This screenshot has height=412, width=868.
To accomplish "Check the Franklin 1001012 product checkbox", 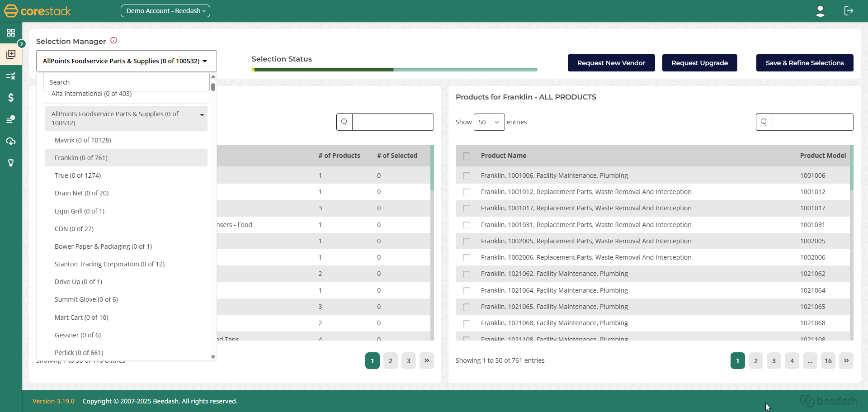I will click(x=467, y=192).
